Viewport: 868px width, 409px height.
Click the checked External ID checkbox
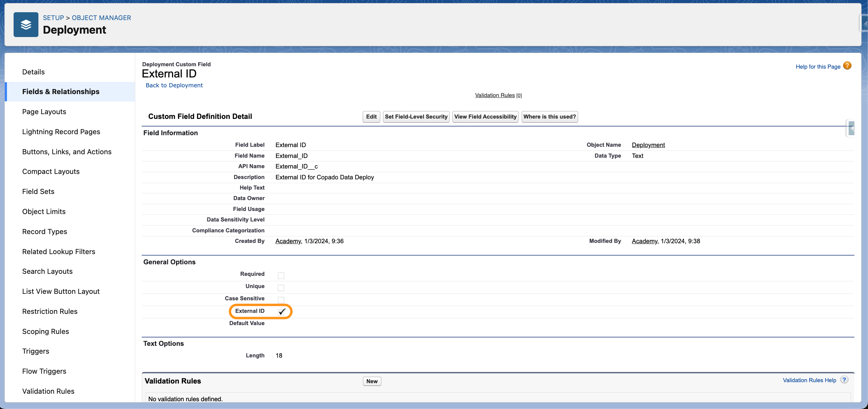281,312
